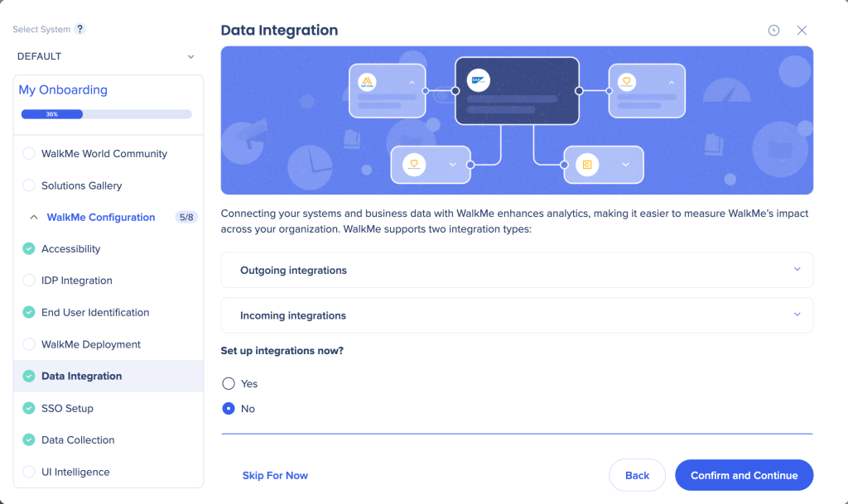Screen dimensions: 848x504
Task: Click the help question mark icon
Action: coord(80,29)
